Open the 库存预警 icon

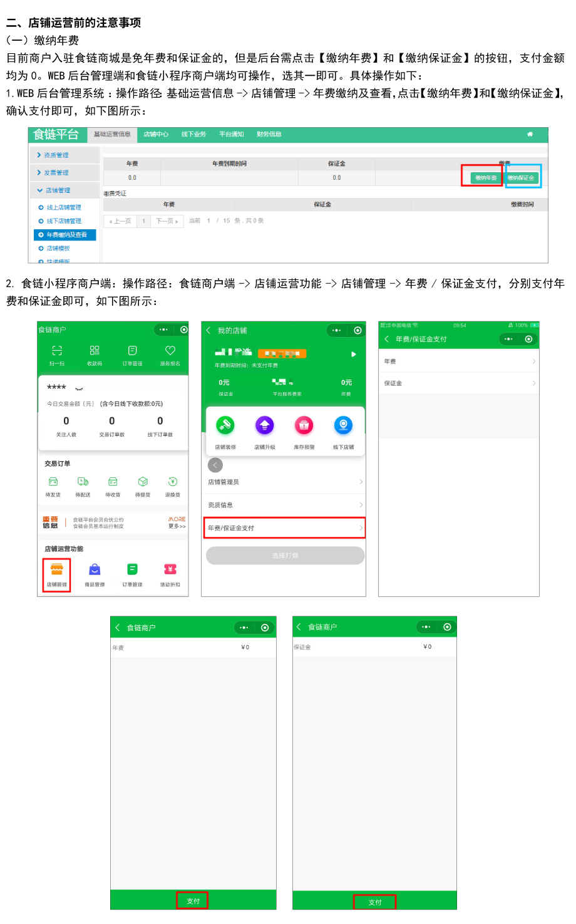point(304,426)
